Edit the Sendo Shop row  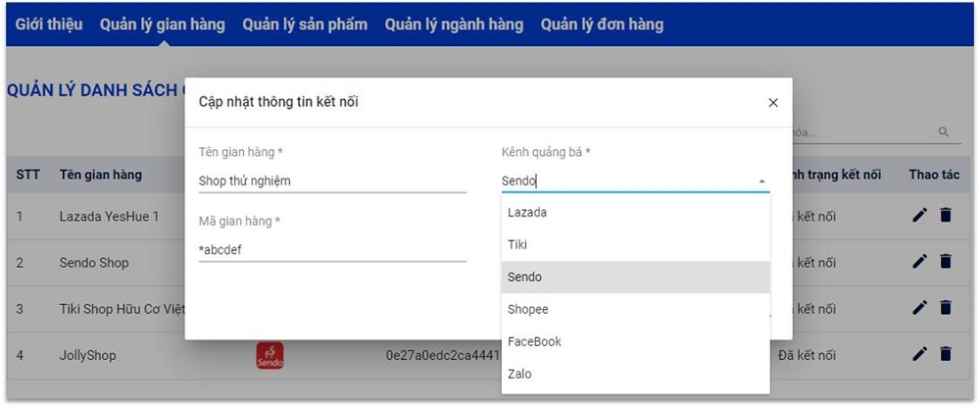919,261
